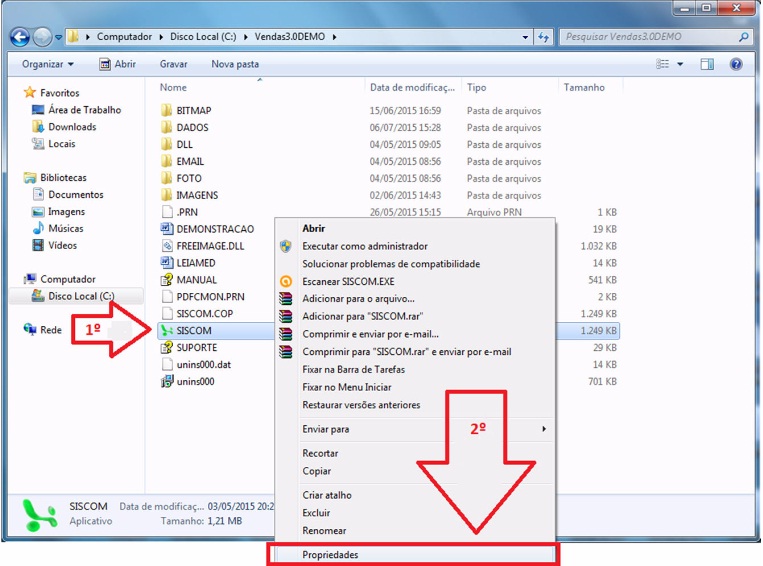This screenshot has width=763, height=566.
Task: Select Favoritos in the navigation pane
Action: pyautogui.click(x=59, y=93)
